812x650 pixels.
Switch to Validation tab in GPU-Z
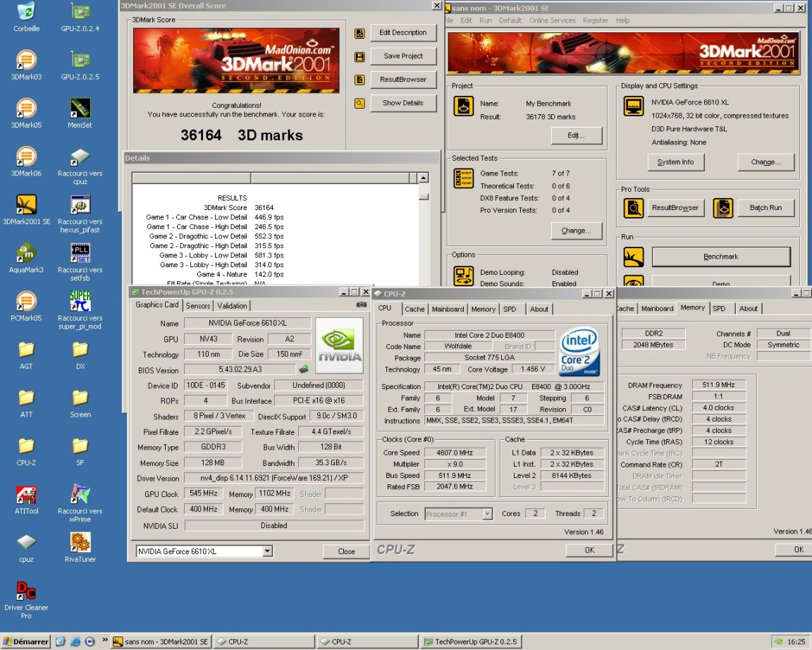click(232, 306)
